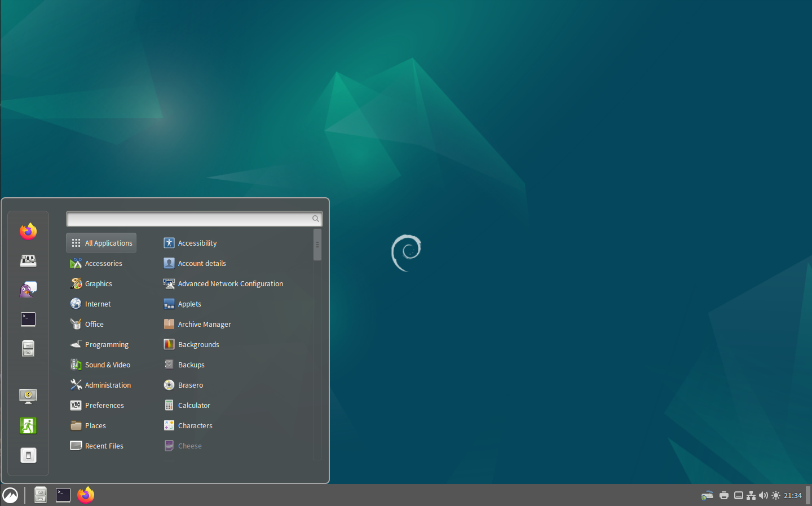
Task: Launch Firefox from the menu favorites sidebar
Action: point(28,231)
